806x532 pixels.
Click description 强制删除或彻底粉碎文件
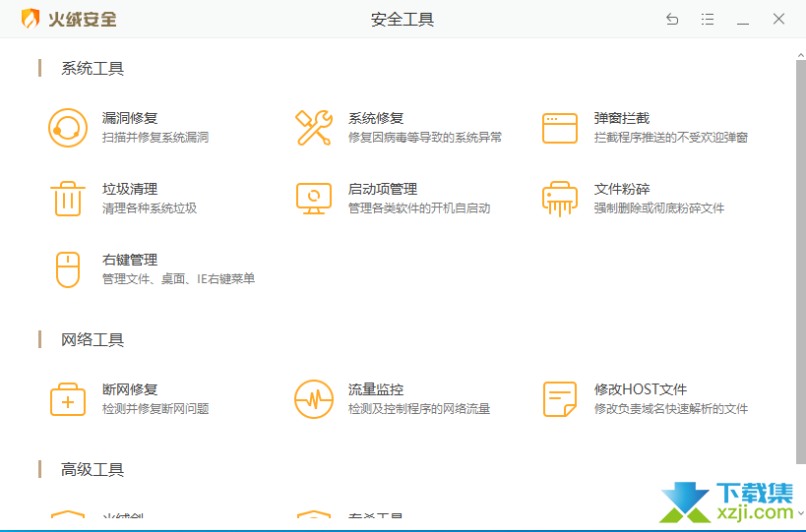point(659,207)
